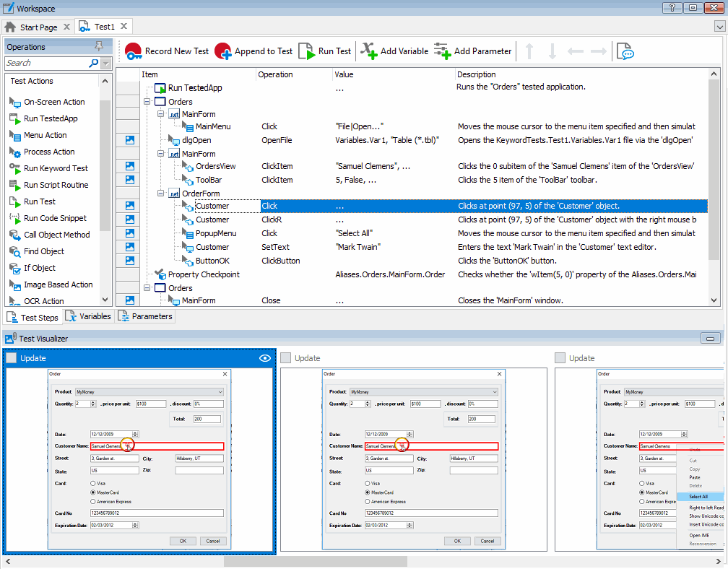728x569 pixels.
Task: Check the second Update checkbox in the Visualizer
Action: tap(285, 358)
